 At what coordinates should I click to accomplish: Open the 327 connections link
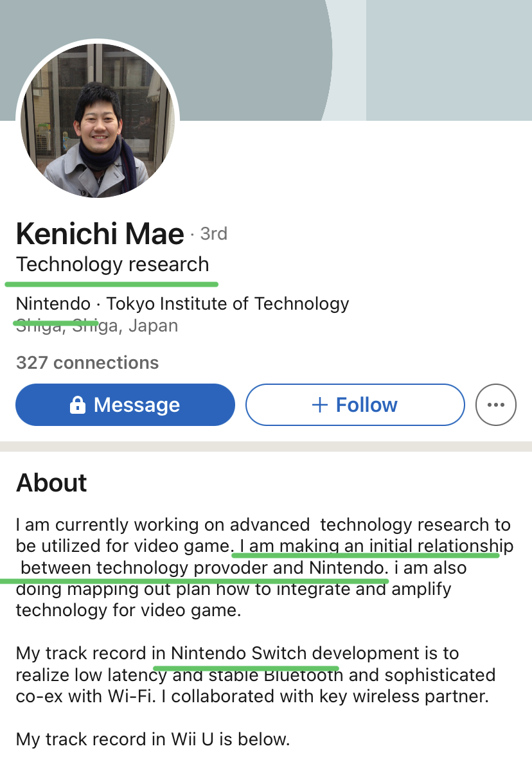tap(87, 362)
